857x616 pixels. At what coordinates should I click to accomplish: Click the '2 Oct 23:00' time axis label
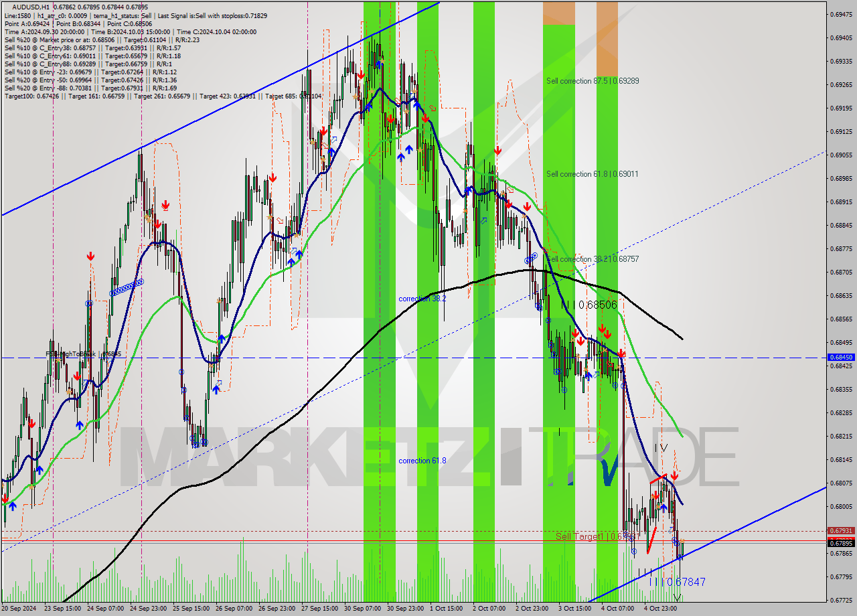[532, 609]
